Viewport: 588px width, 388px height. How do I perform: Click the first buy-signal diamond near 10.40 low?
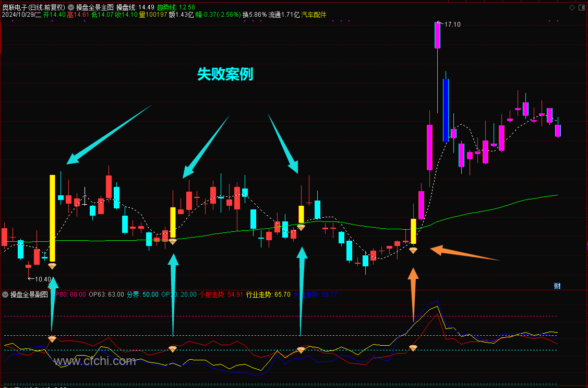coord(52,266)
